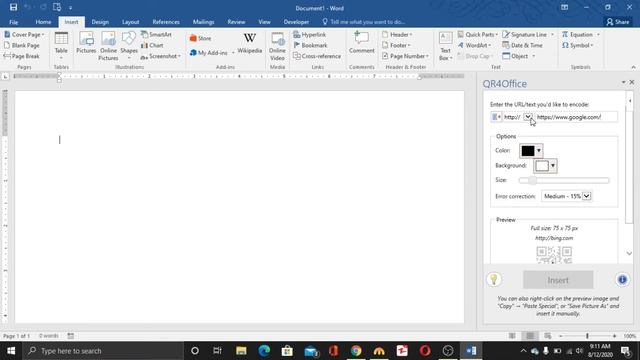The width and height of the screenshot is (640, 360).
Task: Switch to Read Mode view
Action: 512,336
